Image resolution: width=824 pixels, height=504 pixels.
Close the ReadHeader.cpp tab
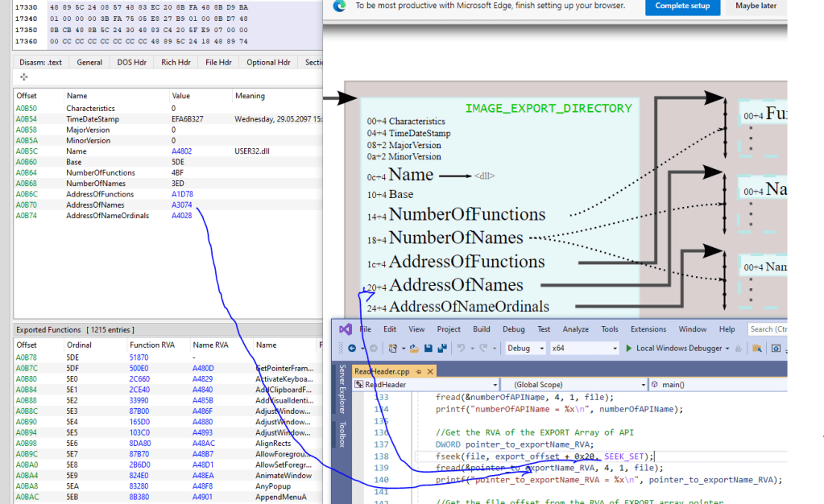coord(429,371)
